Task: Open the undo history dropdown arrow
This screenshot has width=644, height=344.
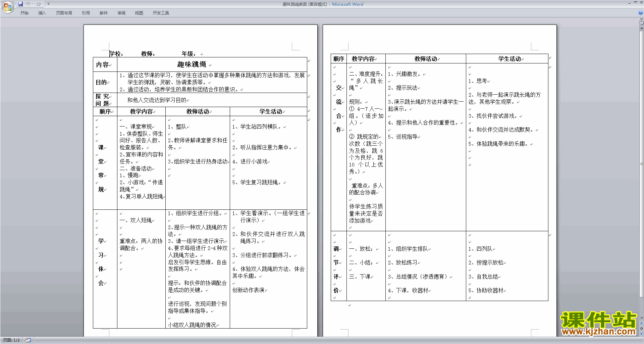Action: 33,4
